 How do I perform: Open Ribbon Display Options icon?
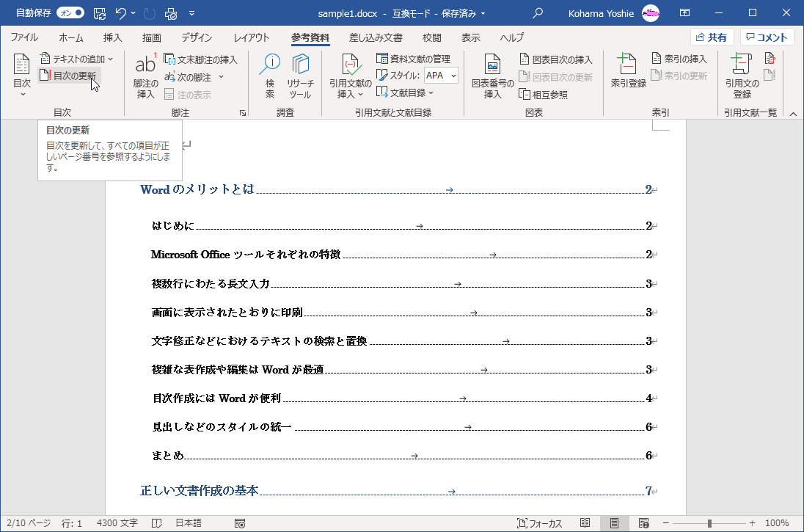click(x=684, y=13)
